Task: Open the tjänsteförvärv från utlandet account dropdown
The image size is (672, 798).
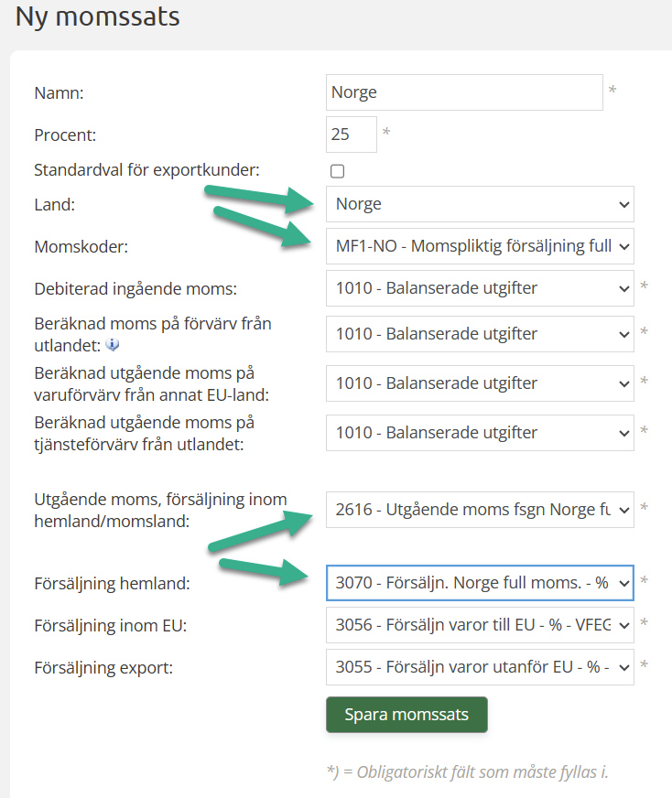Action: point(479,433)
